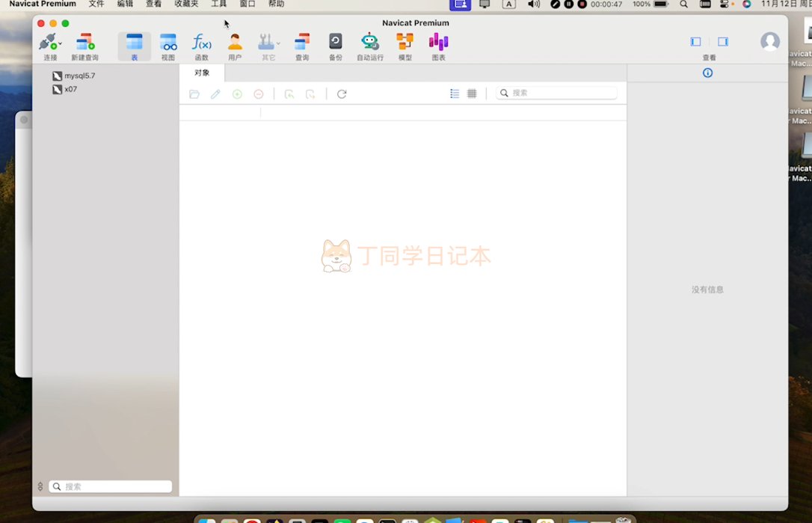Viewport: 812px width, 523px height.
Task: Open the Backup (备份) tool
Action: [336, 42]
